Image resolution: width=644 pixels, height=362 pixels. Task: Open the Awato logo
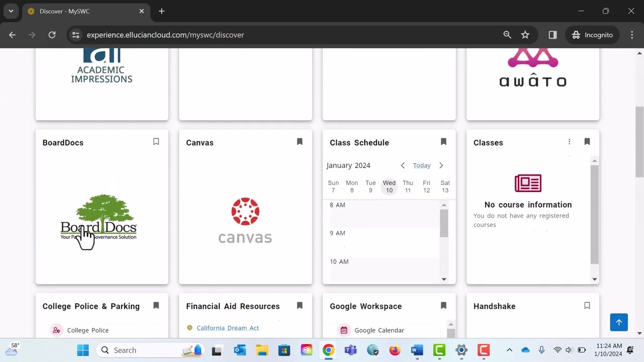point(533,67)
